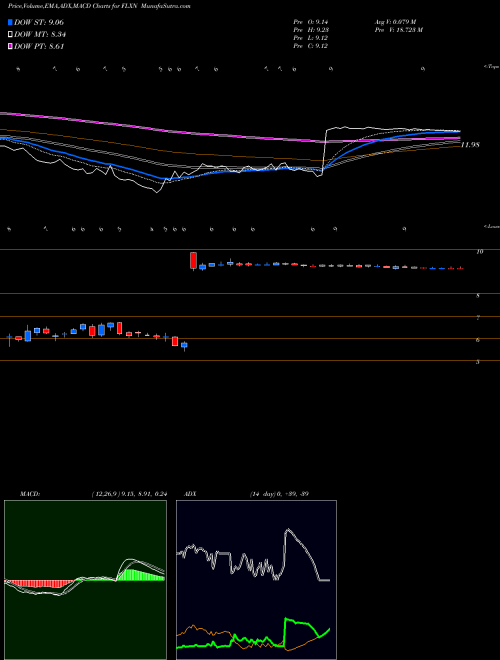Click the 10 price axis label
This screenshot has width=500, height=660.
point(479,252)
